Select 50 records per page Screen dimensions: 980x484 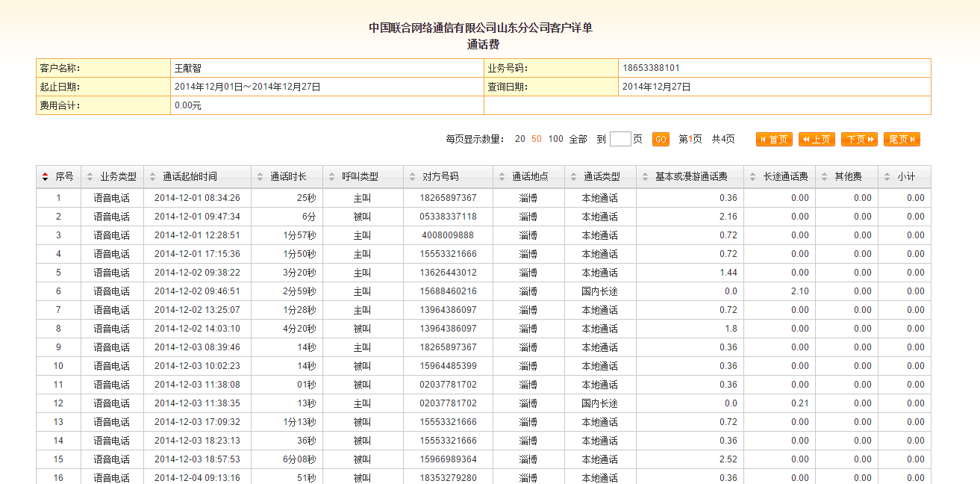tap(536, 139)
